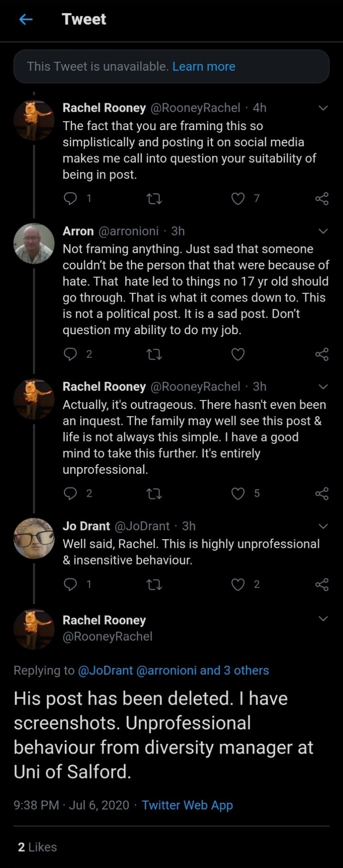Screen dimensions: 343x868
Task: Reply to Rachel's first tweet about framing
Action: (70, 198)
